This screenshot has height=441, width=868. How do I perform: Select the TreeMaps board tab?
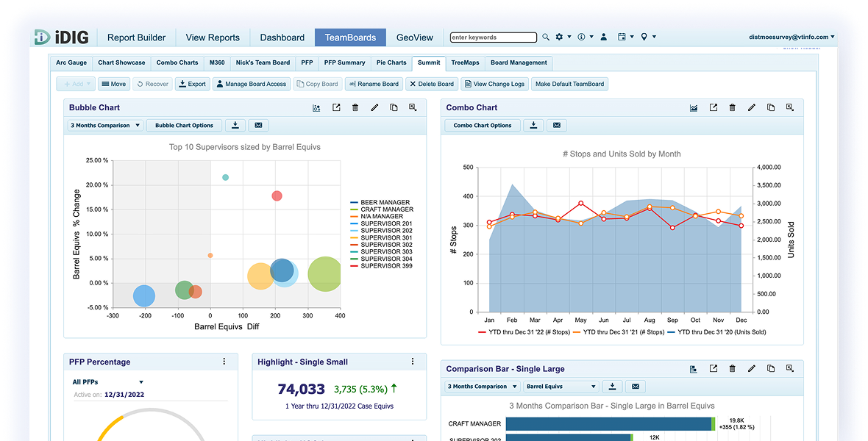tap(465, 62)
